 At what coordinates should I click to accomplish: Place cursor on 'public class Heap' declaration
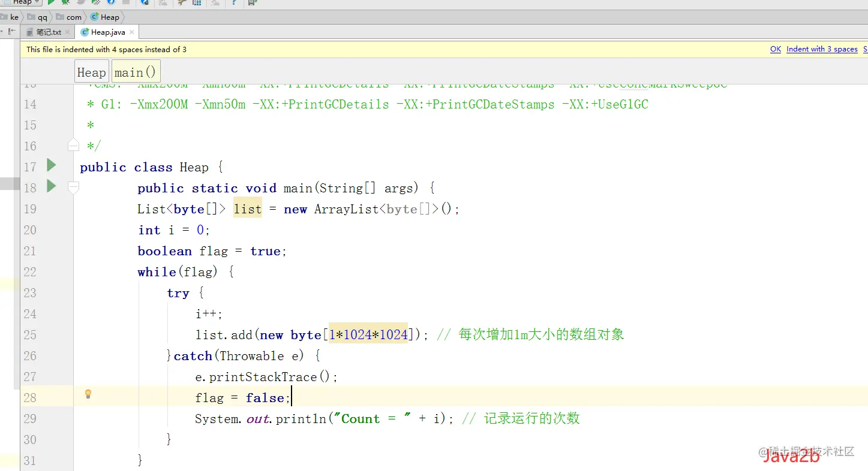click(x=144, y=167)
